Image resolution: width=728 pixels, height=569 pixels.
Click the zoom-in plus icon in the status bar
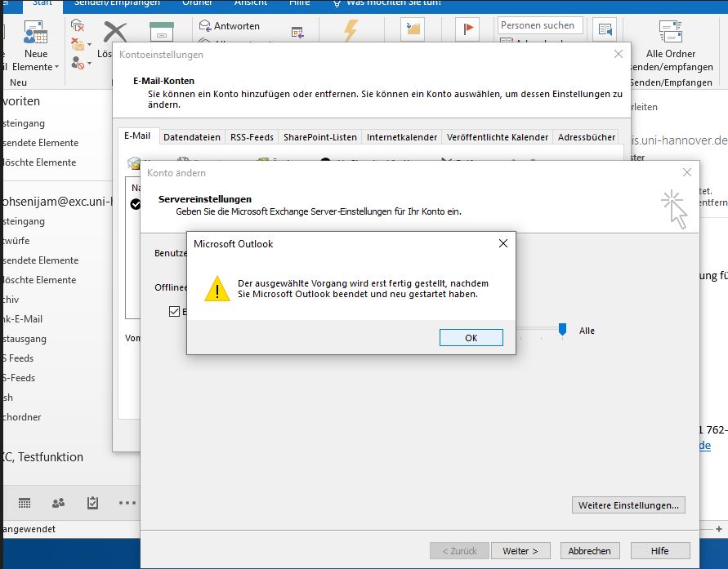point(719,529)
